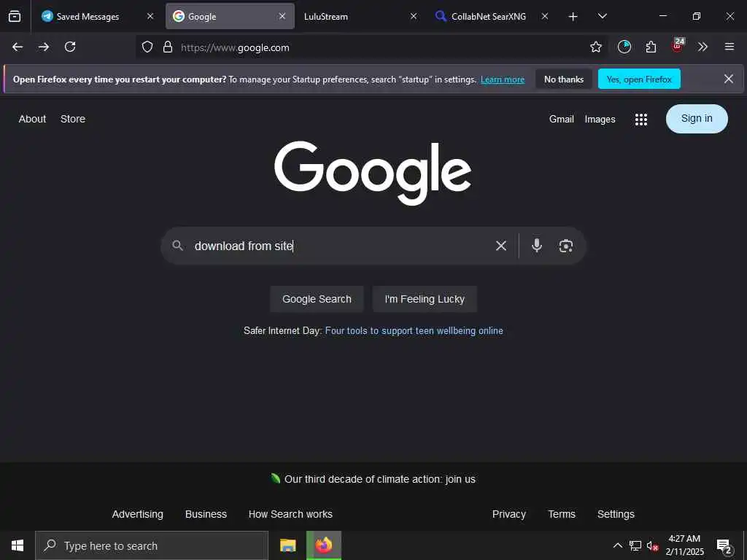The image size is (747, 560).
Task: Open the teen wellbeing tools link
Action: pos(414,330)
